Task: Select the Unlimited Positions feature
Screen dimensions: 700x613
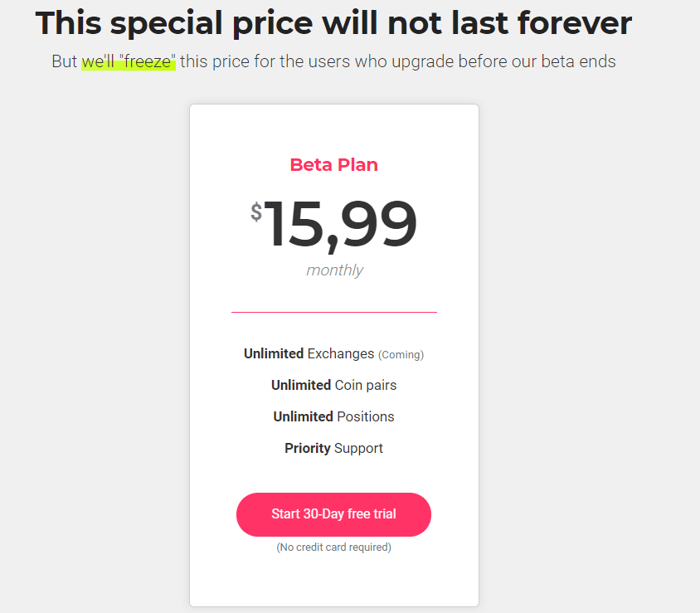Action: (333, 416)
